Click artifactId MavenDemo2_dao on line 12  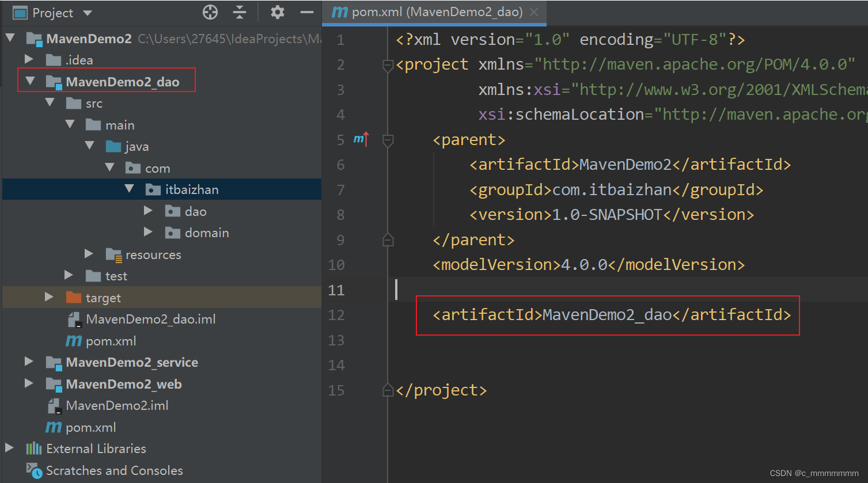click(607, 315)
